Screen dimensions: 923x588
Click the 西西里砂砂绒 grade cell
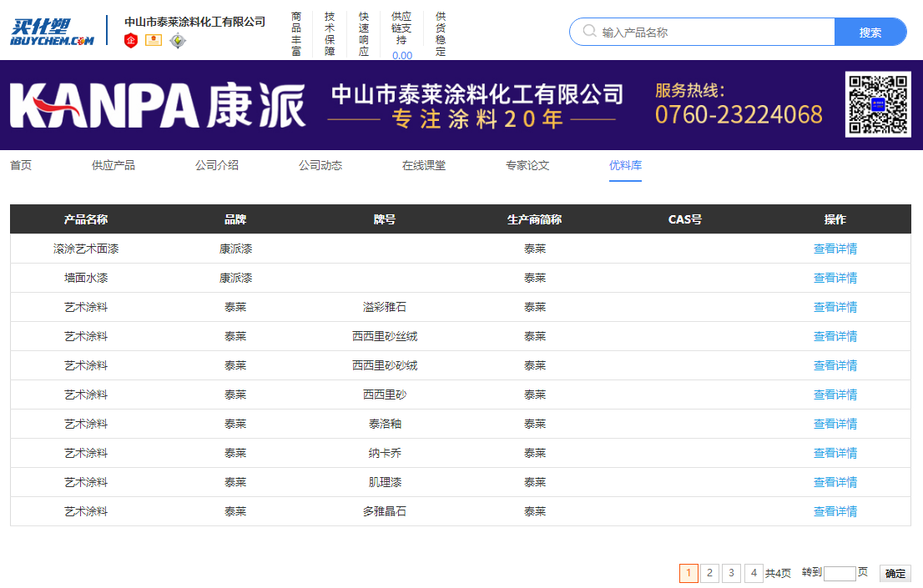click(x=385, y=365)
